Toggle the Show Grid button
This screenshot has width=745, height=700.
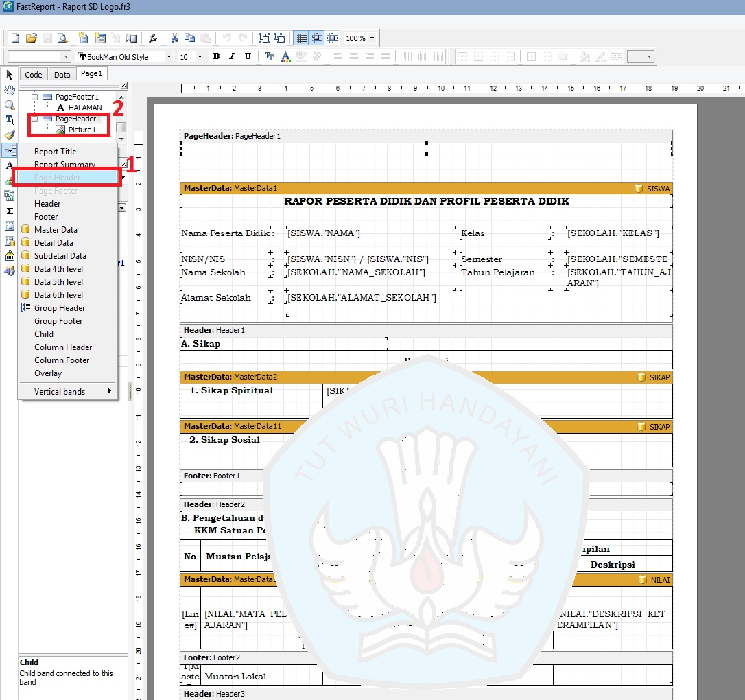pos(300,38)
